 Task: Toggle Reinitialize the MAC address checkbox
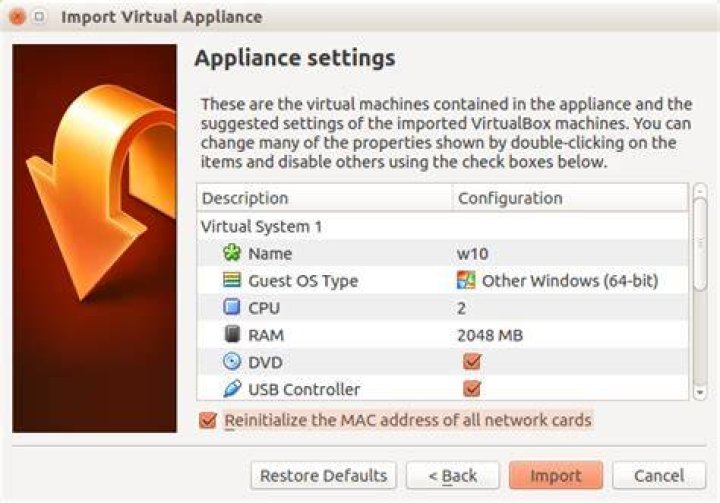(x=208, y=420)
